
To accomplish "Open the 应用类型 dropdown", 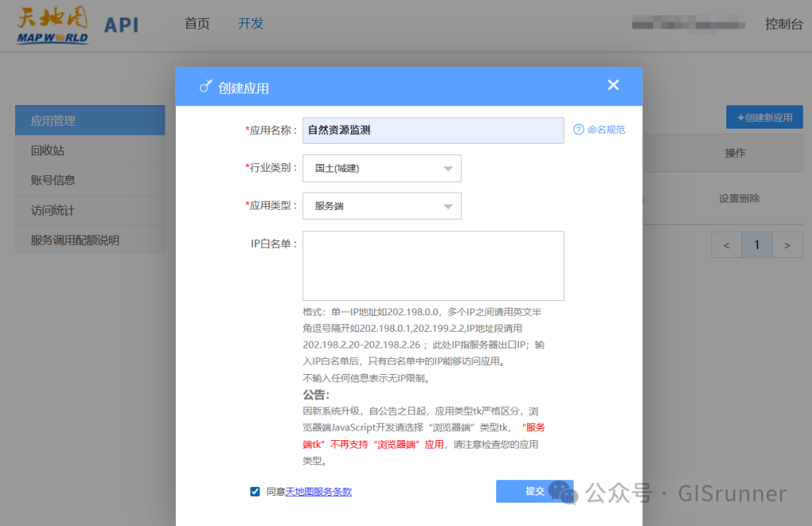I will point(382,206).
